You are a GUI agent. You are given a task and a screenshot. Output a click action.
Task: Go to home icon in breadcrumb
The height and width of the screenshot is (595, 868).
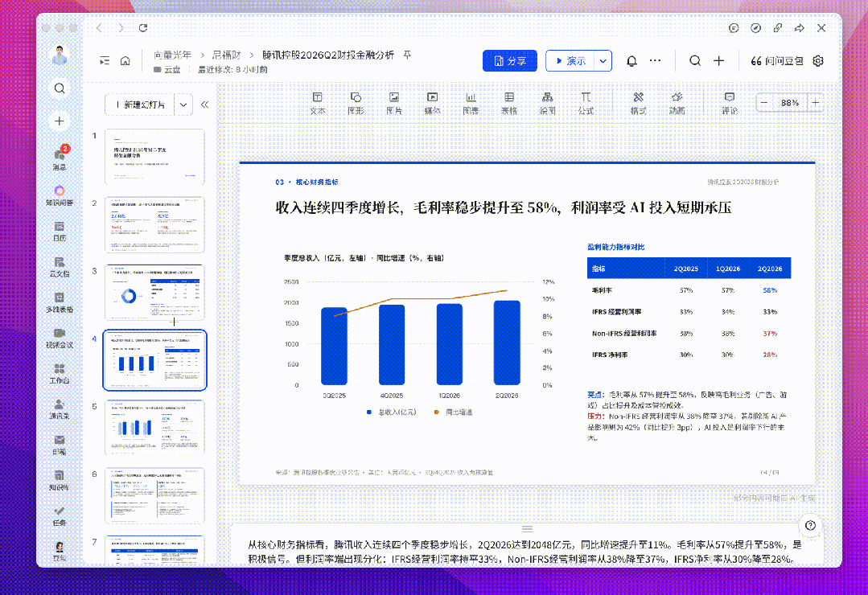pyautogui.click(x=125, y=61)
